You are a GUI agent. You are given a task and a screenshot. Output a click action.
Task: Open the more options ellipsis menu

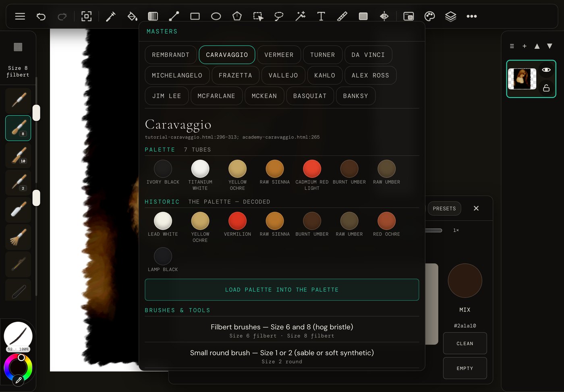472,16
